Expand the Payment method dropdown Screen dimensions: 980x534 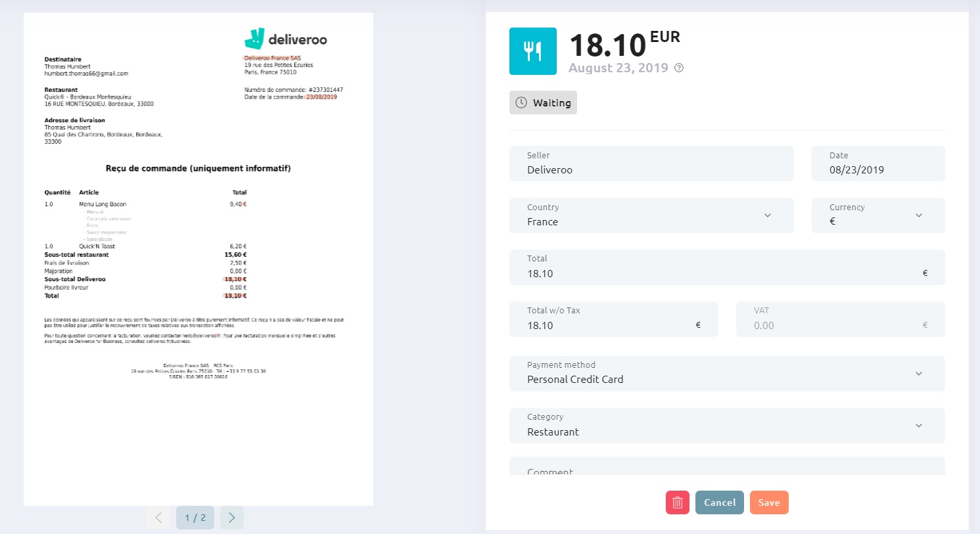(727, 374)
